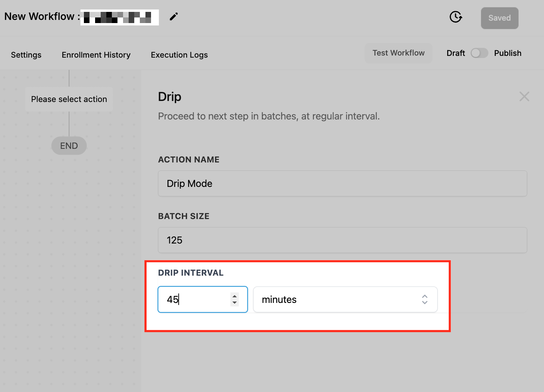Click the 'ACTION NAME' label
Viewport: 544px width, 392px height.
click(x=189, y=160)
